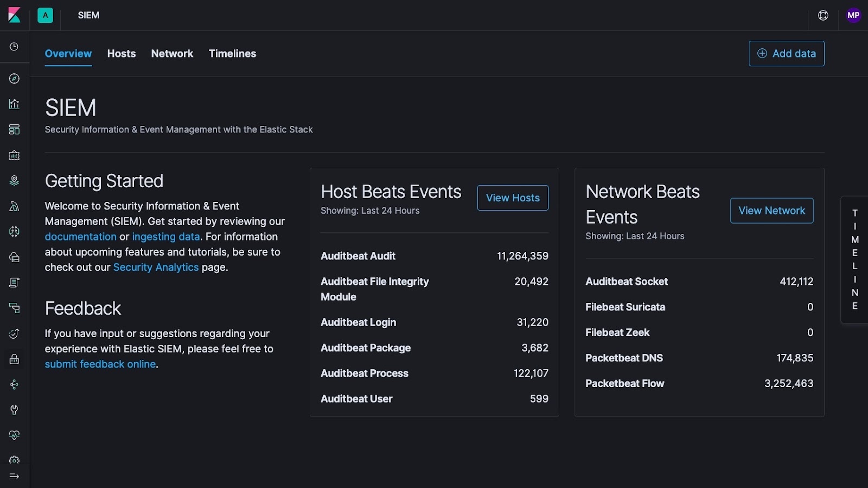Expand the Timeline flyout panel

click(854, 259)
